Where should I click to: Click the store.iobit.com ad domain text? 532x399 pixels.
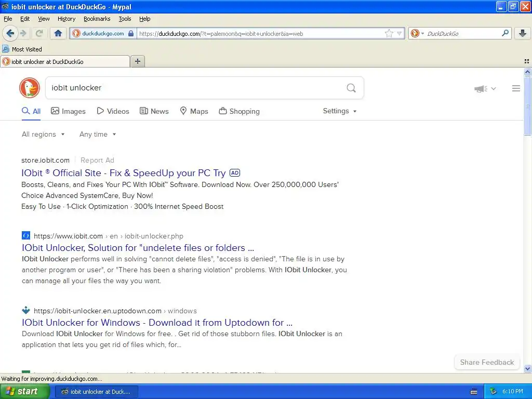pyautogui.click(x=46, y=160)
